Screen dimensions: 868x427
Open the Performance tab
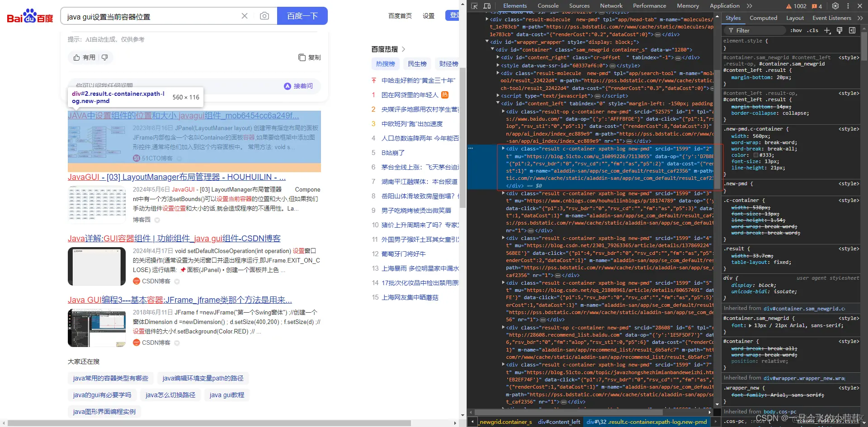[649, 6]
